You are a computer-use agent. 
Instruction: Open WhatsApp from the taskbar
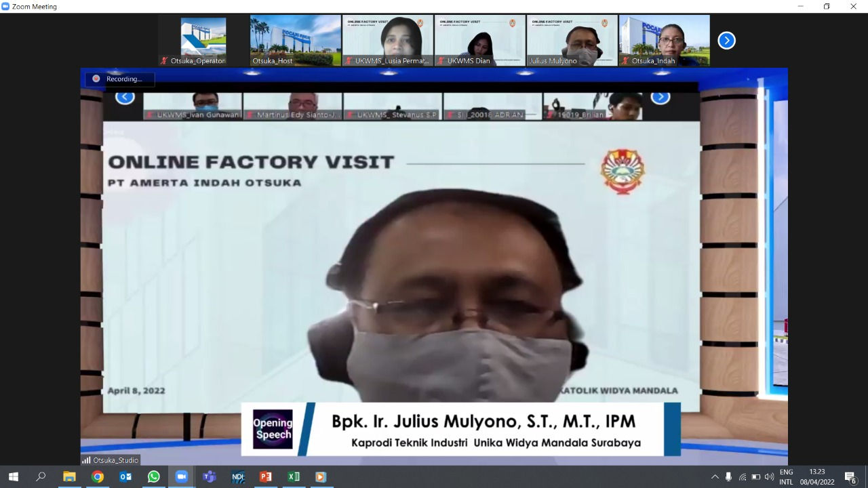(x=153, y=476)
